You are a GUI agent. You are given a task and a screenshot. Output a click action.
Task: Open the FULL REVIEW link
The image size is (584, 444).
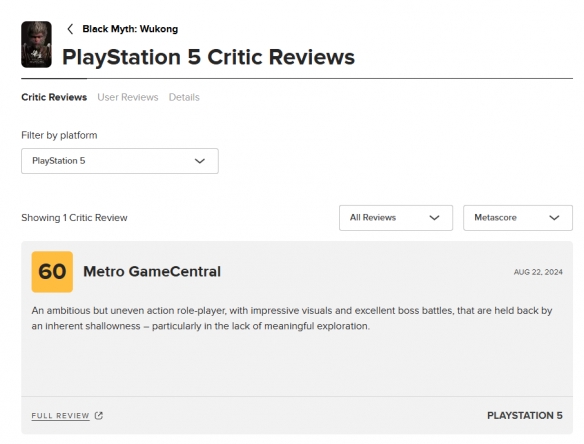pyautogui.click(x=60, y=416)
